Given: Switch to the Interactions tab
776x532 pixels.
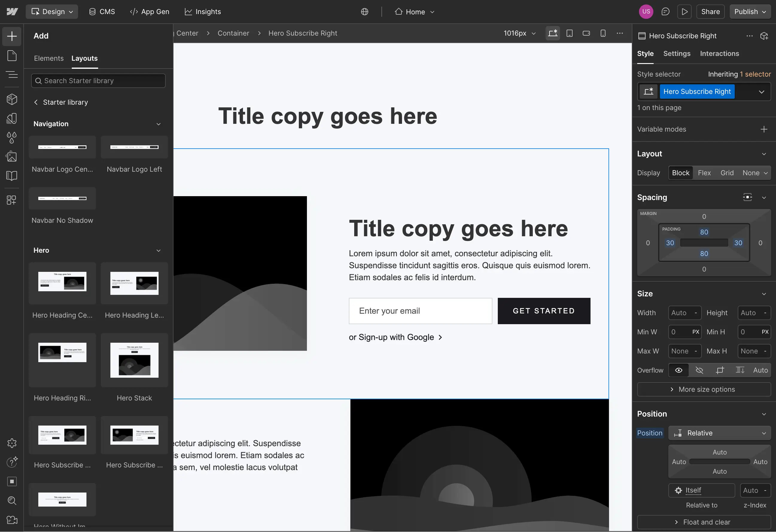Looking at the screenshot, I should [719, 54].
